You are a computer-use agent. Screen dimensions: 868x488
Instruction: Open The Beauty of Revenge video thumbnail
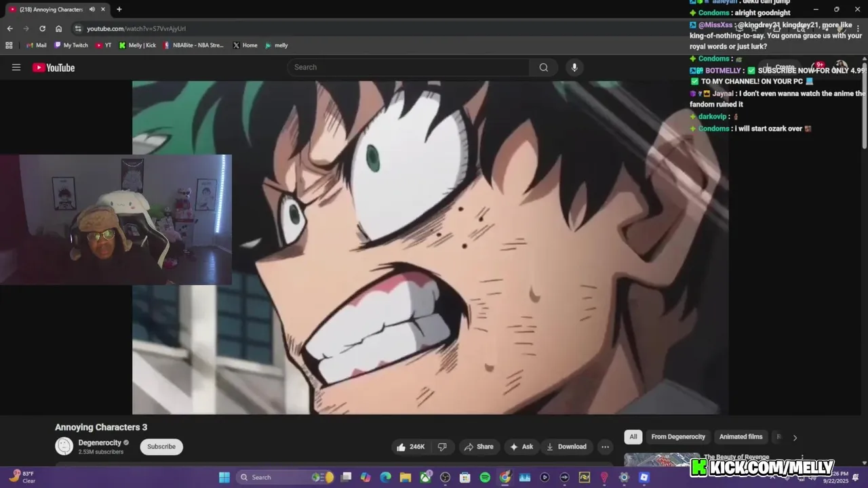662,460
